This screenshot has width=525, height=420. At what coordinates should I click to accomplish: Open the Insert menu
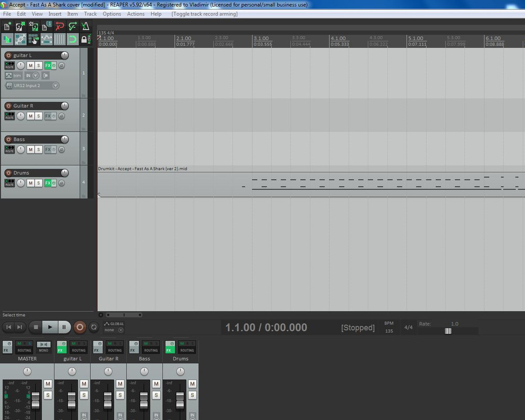55,14
